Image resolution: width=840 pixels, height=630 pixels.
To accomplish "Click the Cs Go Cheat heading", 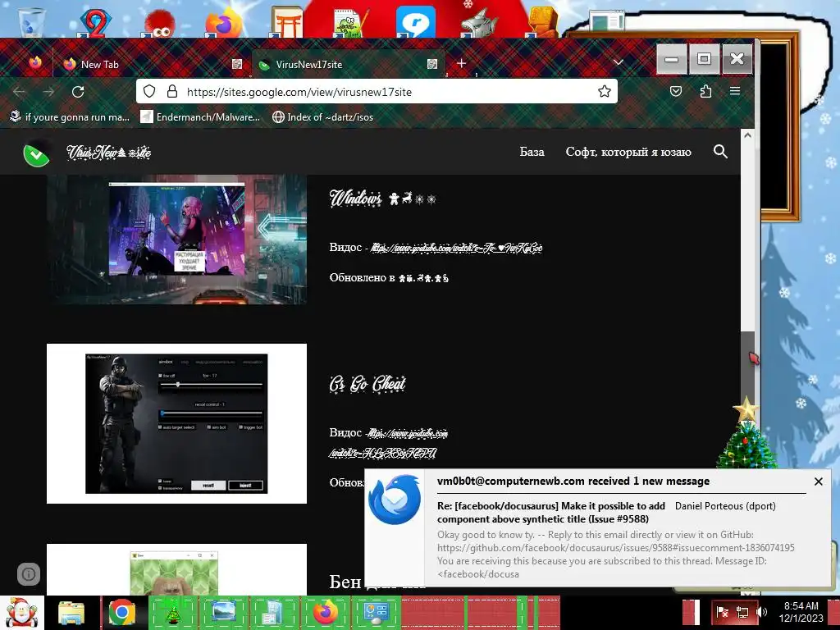I will 367,384.
